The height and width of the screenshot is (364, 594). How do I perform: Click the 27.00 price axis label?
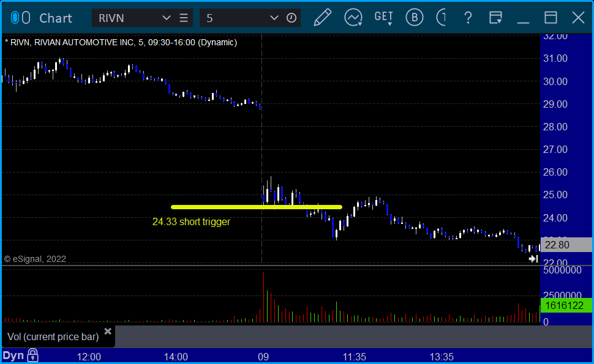[x=555, y=149]
